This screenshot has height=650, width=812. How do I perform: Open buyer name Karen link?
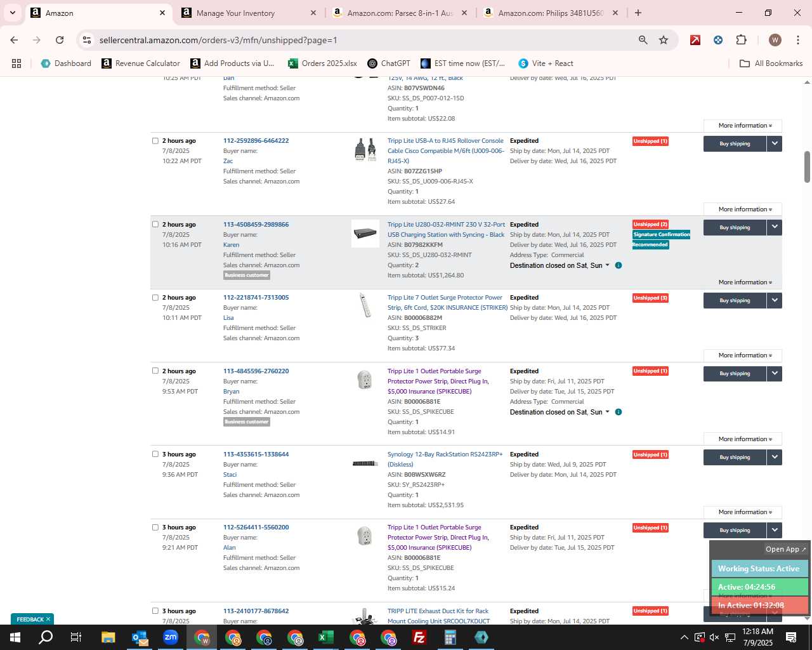point(231,244)
